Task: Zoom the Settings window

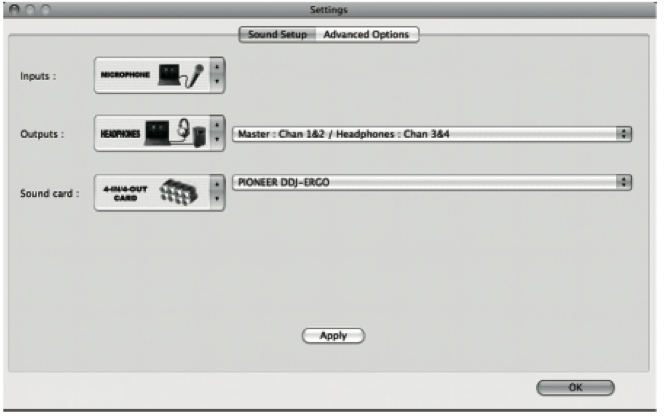Action: tap(45, 9)
